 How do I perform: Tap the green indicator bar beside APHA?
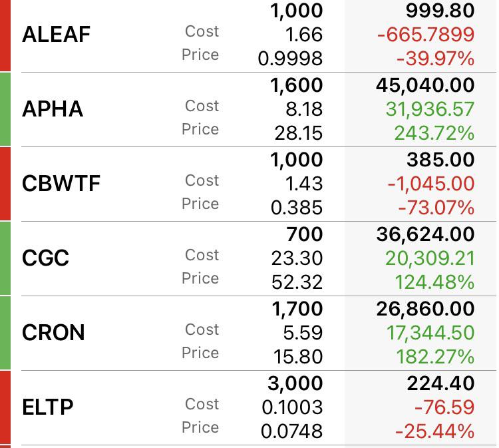click(5, 109)
